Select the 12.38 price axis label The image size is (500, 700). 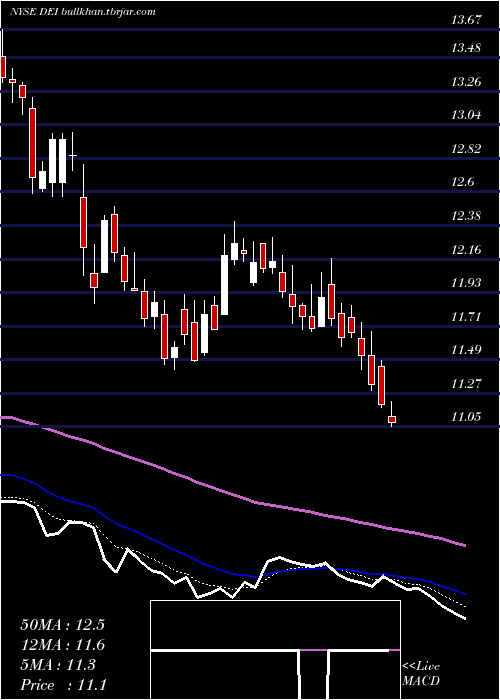pos(466,216)
